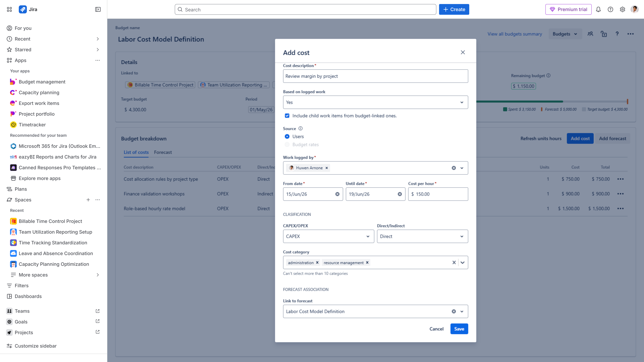
Task: Expand the Link to forecast dropdown
Action: coord(462,312)
